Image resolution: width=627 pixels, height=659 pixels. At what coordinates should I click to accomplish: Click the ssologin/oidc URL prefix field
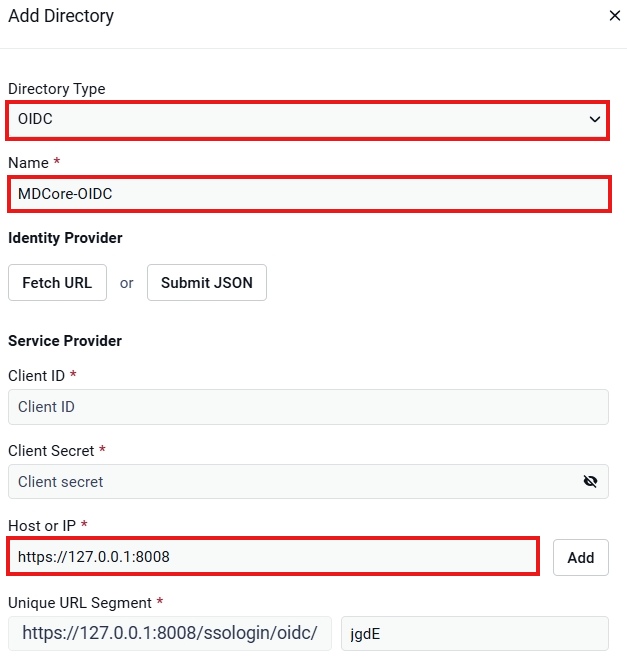pos(170,633)
